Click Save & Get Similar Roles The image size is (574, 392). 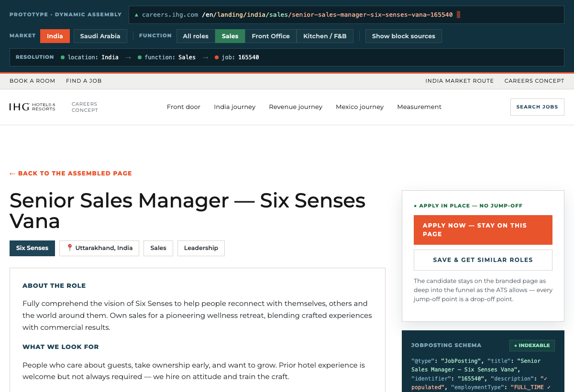483,260
